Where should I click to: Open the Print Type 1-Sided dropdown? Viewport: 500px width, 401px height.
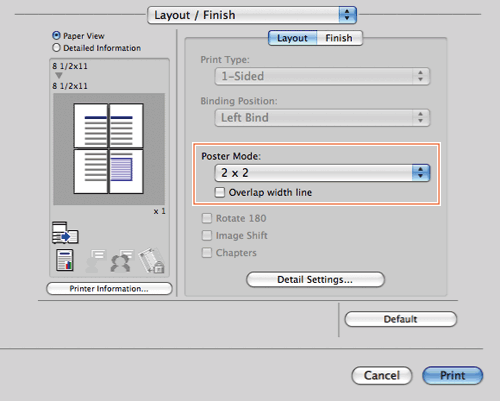point(322,76)
